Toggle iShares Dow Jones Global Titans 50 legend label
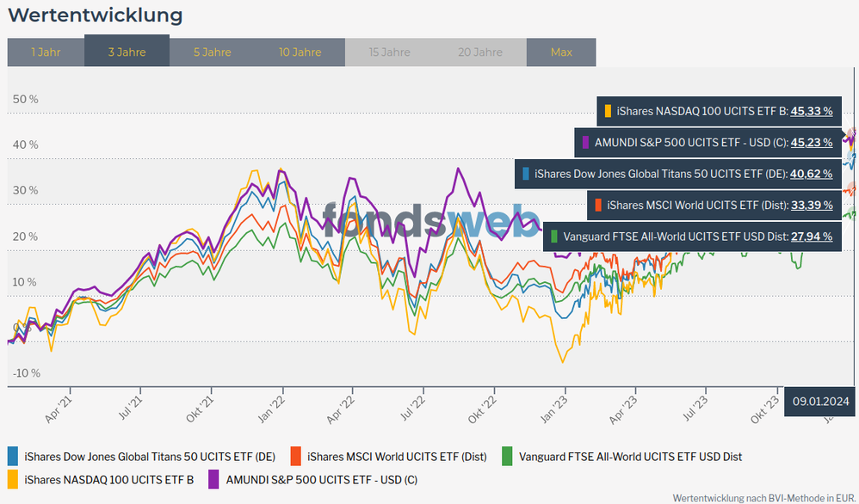This screenshot has height=504, width=859. (x=150, y=457)
